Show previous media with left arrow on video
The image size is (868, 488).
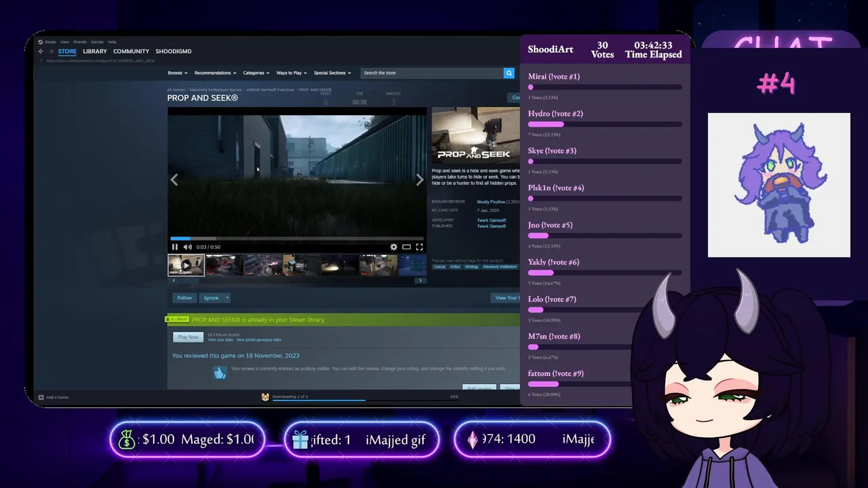point(174,180)
